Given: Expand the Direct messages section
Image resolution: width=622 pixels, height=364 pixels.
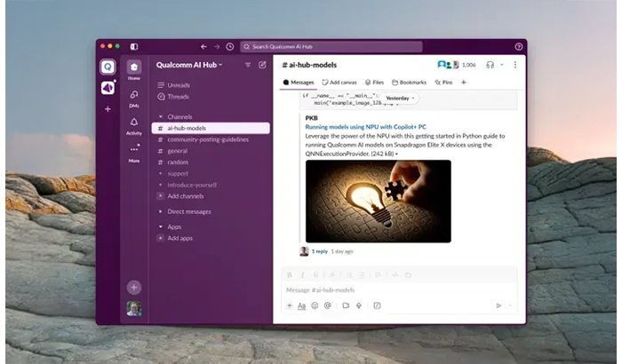Looking at the screenshot, I should tap(160, 211).
